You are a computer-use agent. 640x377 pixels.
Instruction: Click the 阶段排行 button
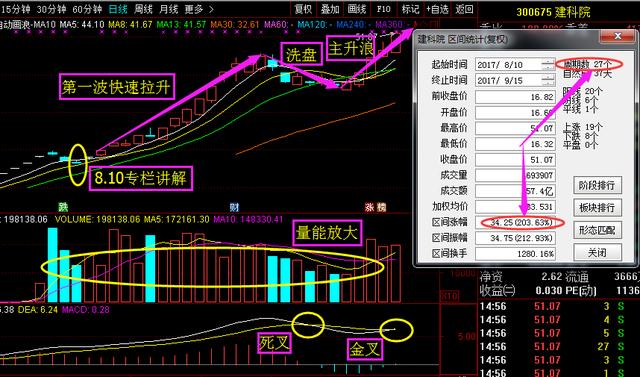pos(597,185)
